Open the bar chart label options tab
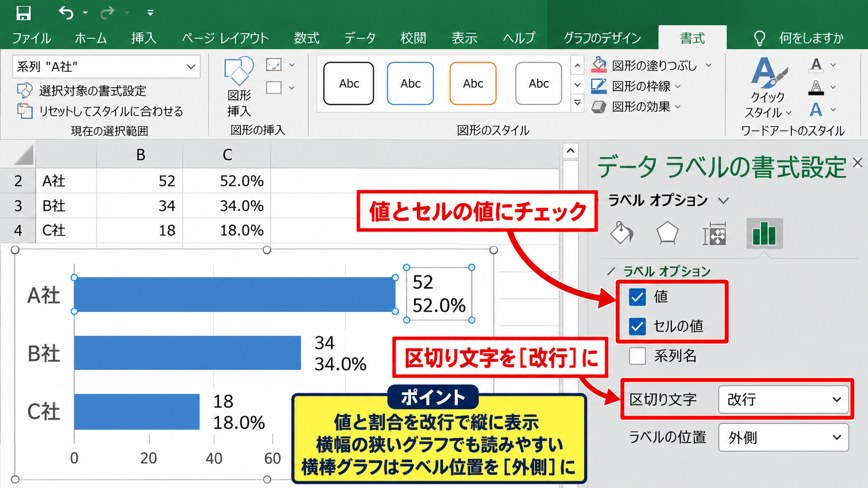 (x=764, y=233)
